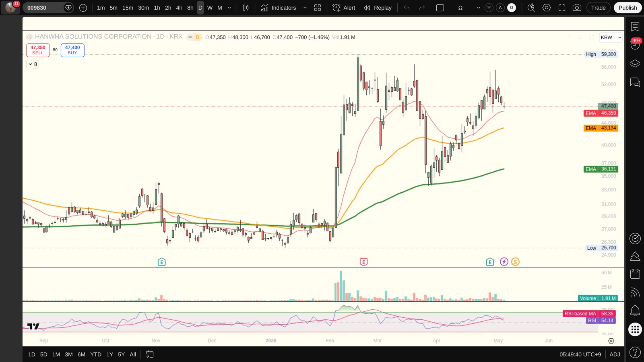The height and width of the screenshot is (362, 644).
Task: Click the 05:49:40 UTC+9 timezone clock
Action: pyautogui.click(x=580, y=354)
